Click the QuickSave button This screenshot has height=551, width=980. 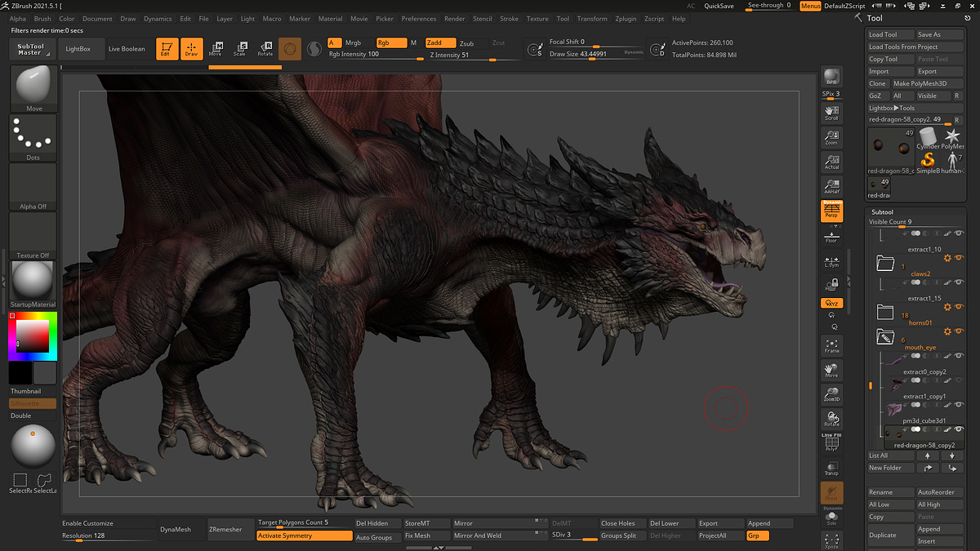click(x=719, y=6)
